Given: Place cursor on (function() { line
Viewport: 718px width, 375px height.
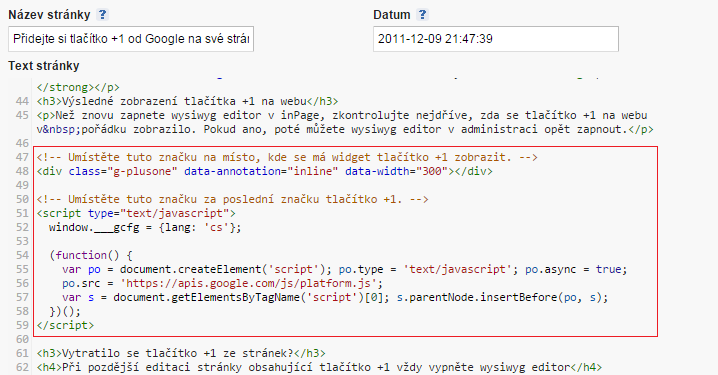Looking at the screenshot, I should (91, 255).
